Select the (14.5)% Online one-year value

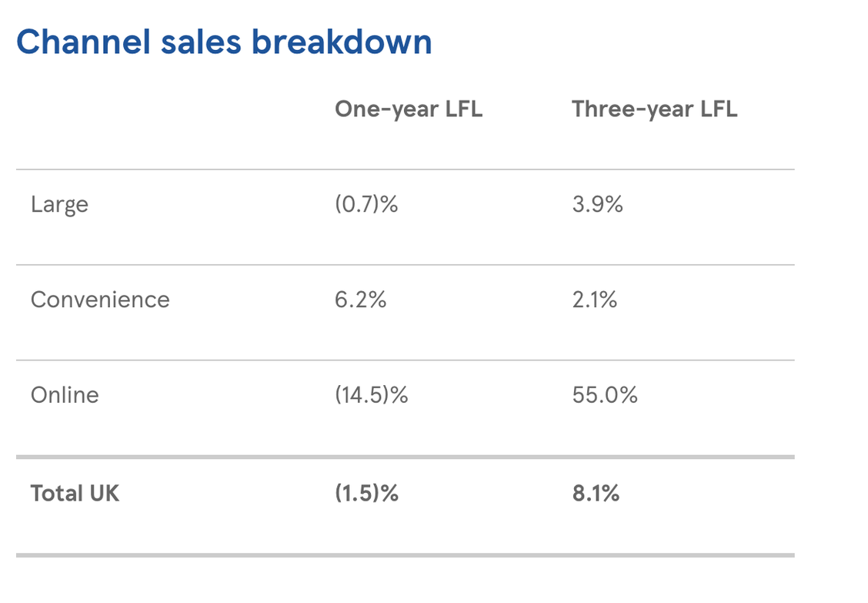372,395
